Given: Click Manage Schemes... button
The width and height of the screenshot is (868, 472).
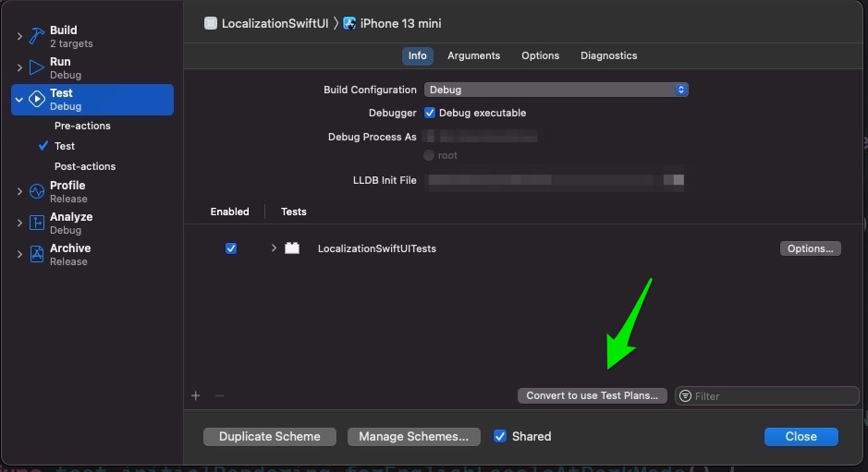Looking at the screenshot, I should coord(413,437).
